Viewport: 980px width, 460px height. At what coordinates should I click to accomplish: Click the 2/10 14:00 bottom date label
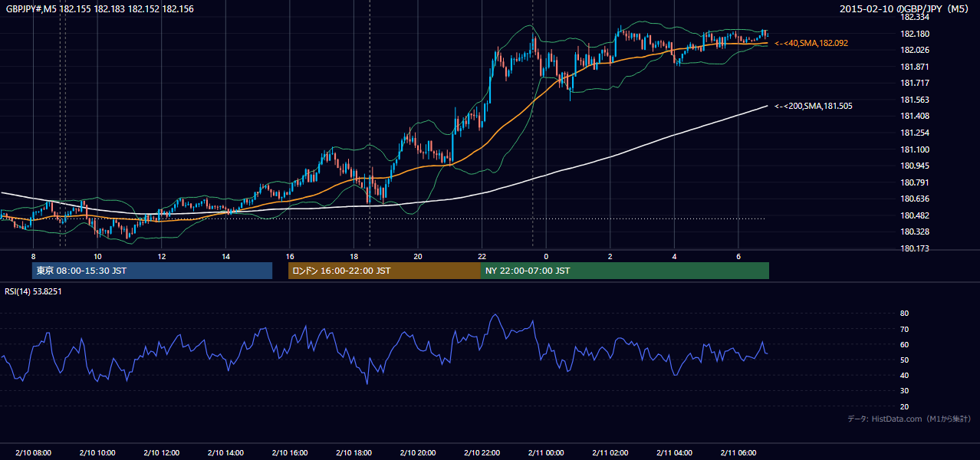(225, 453)
